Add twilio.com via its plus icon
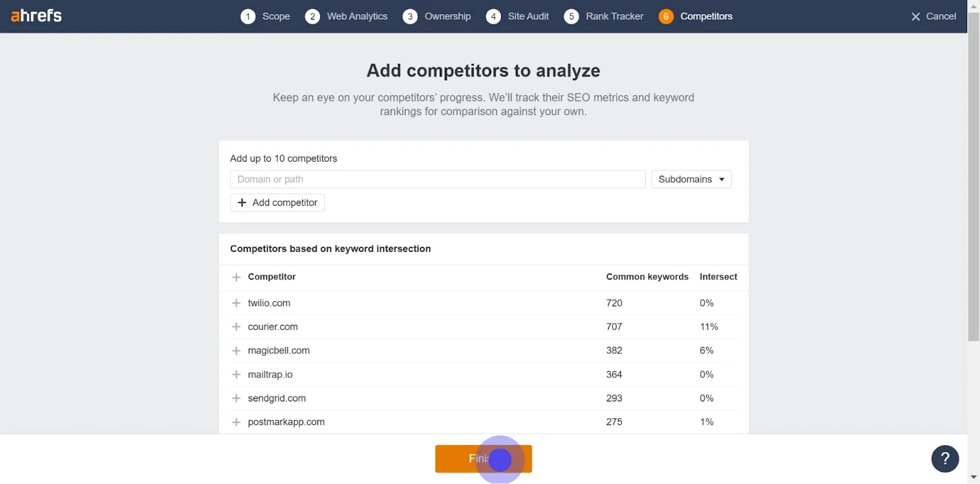Screen dimensions: 980x484 [236, 303]
